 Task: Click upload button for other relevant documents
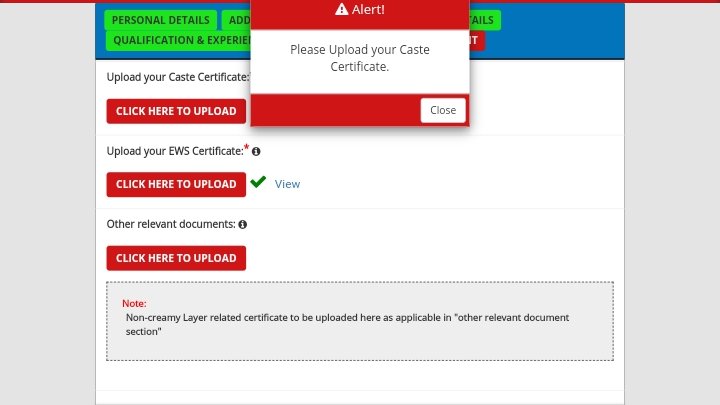176,258
